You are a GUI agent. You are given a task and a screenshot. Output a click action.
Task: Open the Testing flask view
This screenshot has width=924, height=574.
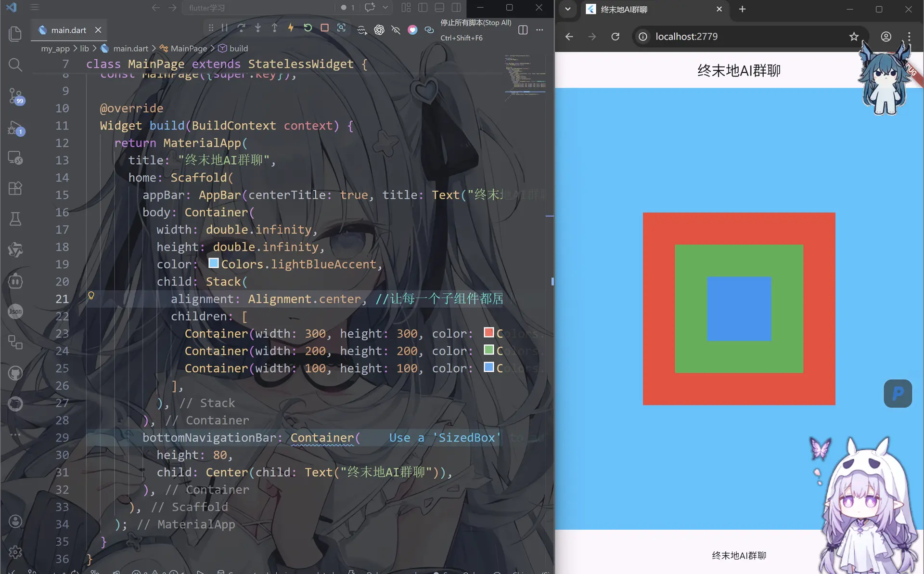pos(15,219)
